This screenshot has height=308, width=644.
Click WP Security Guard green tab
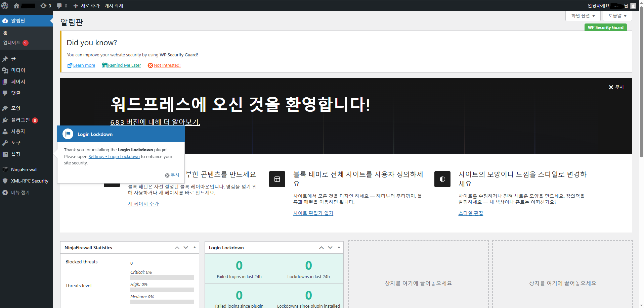[605, 28]
